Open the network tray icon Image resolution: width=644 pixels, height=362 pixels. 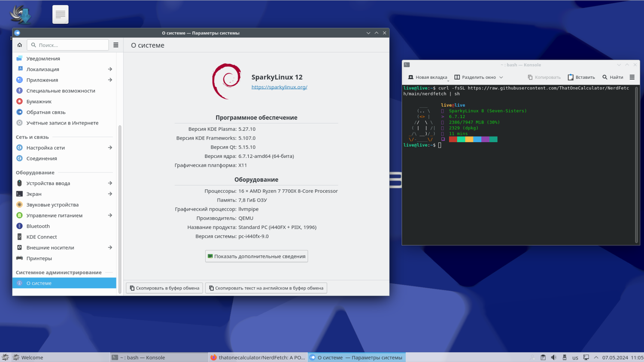pos(586,357)
